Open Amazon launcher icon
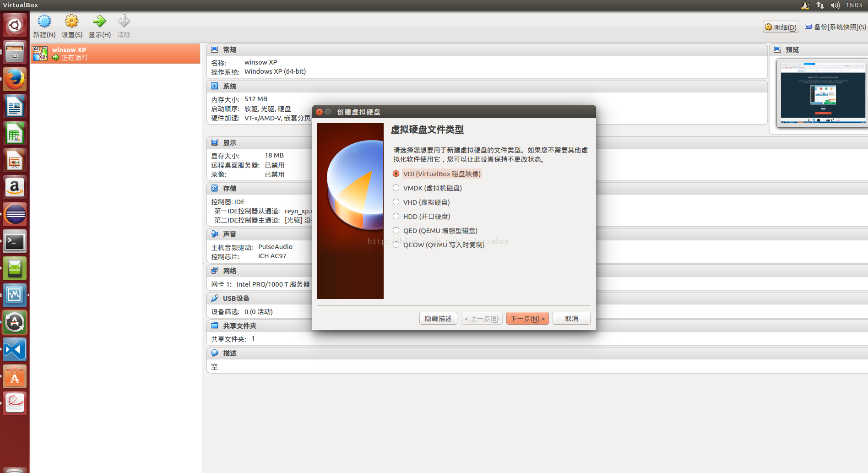This screenshot has width=868, height=473. [x=15, y=187]
